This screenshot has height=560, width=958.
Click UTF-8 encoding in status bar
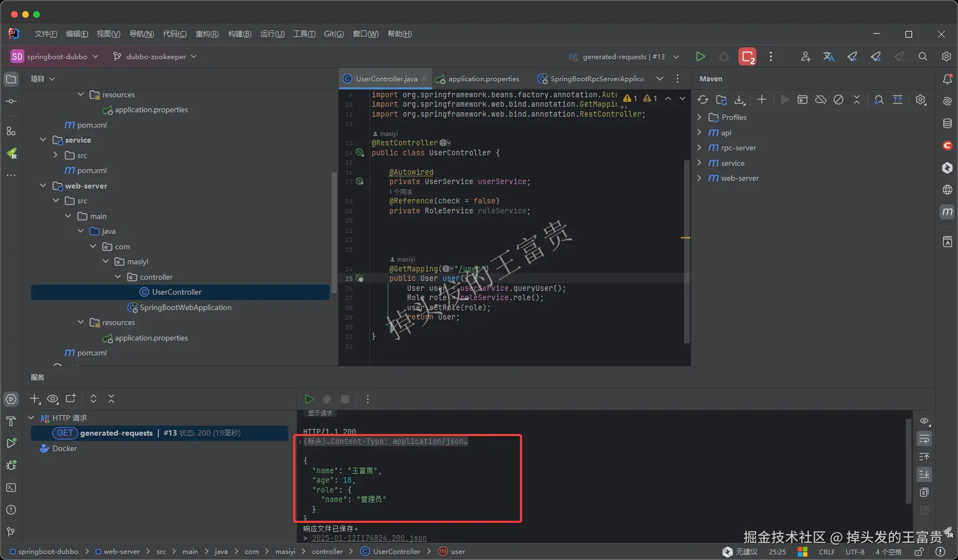click(855, 552)
